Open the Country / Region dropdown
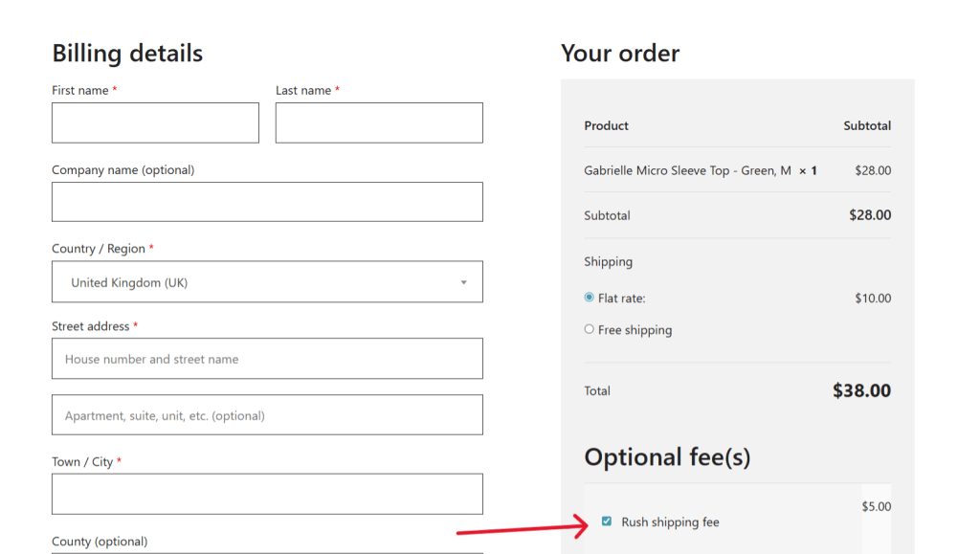980x554 pixels. click(x=267, y=282)
